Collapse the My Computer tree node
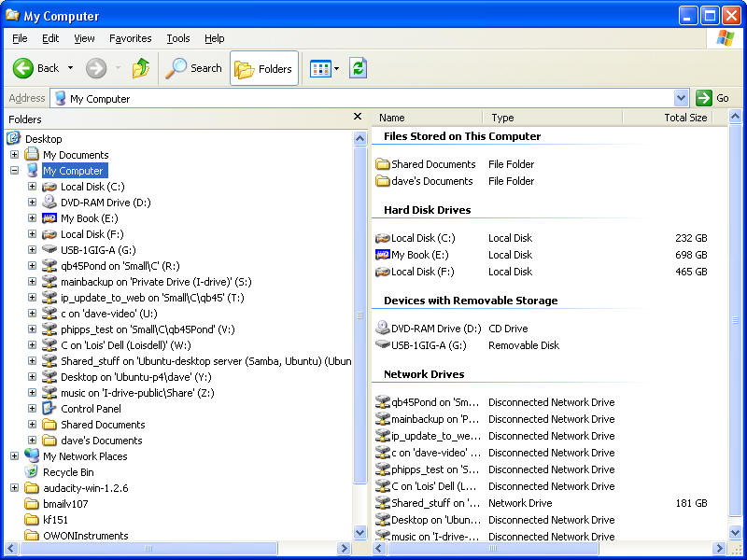Viewport: 747px width, 560px height. pos(14,171)
